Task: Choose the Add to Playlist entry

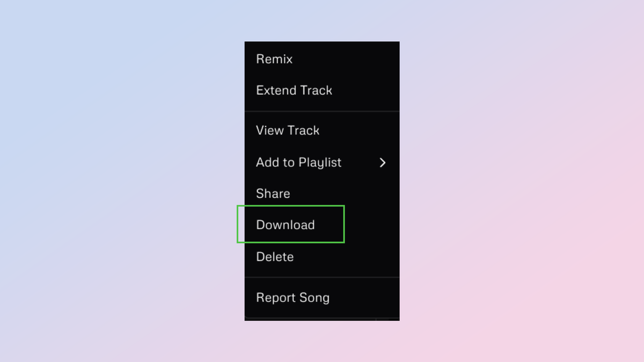Action: [298, 162]
